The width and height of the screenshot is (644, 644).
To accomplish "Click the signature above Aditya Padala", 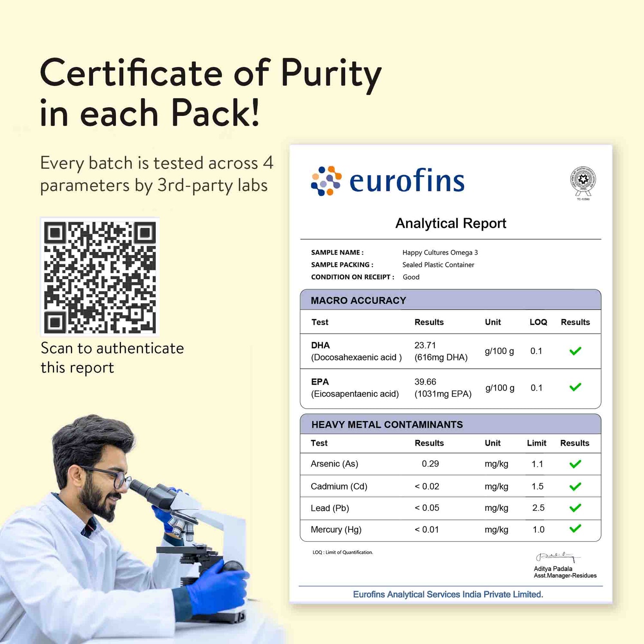I will click(557, 557).
